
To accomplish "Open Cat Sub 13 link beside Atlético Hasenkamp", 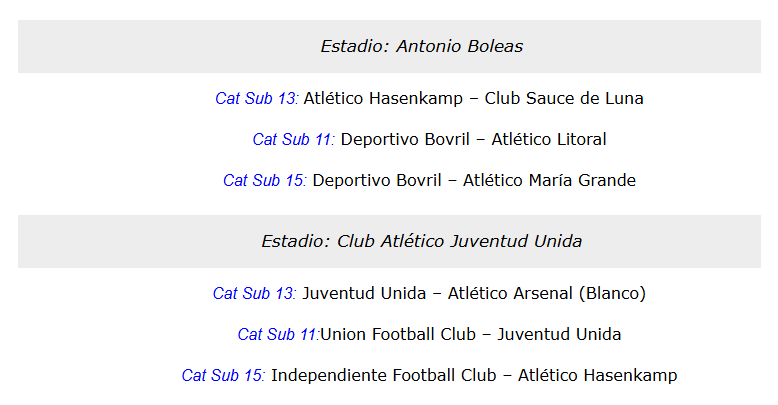I will click(257, 99).
